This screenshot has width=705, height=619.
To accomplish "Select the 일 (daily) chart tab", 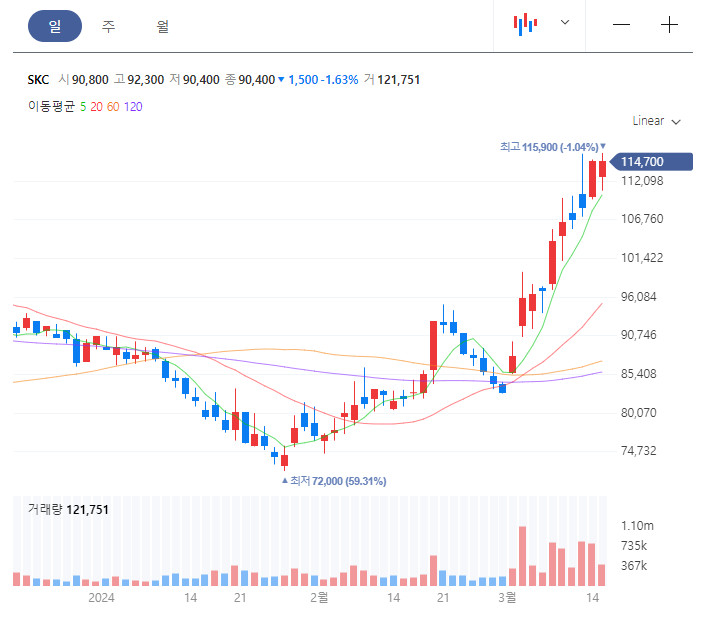I will 55,26.
